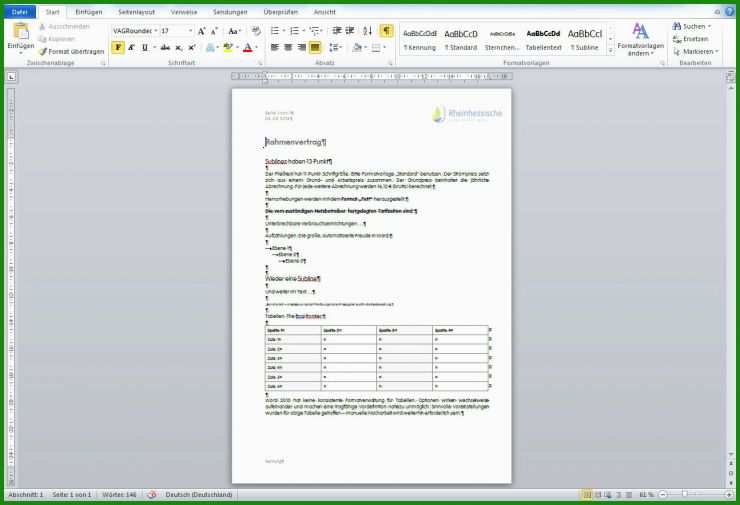The height and width of the screenshot is (505, 740).
Task: Toggle the ruler button above scrollbar
Action: (x=731, y=76)
